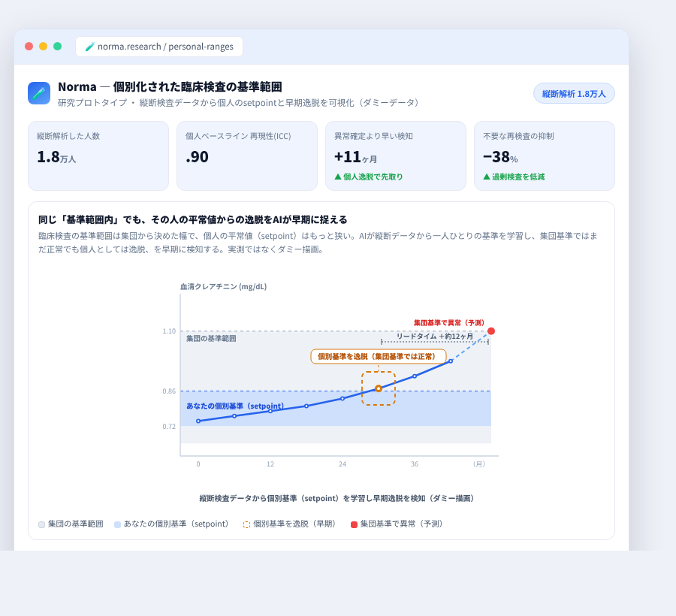Click the 集団の基準範囲 label inside chart
Viewport: 676px width, 616px height.
point(211,338)
